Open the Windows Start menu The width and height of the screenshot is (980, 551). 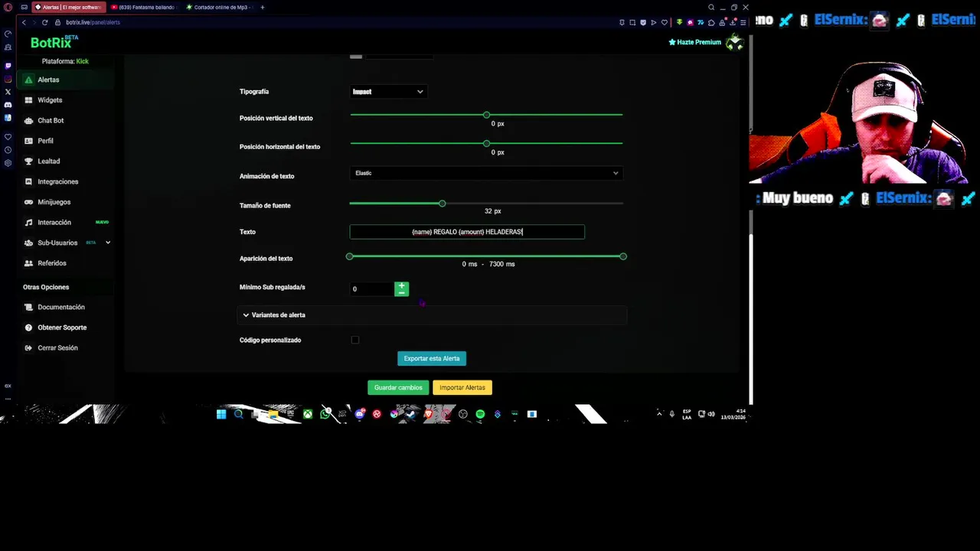(221, 414)
